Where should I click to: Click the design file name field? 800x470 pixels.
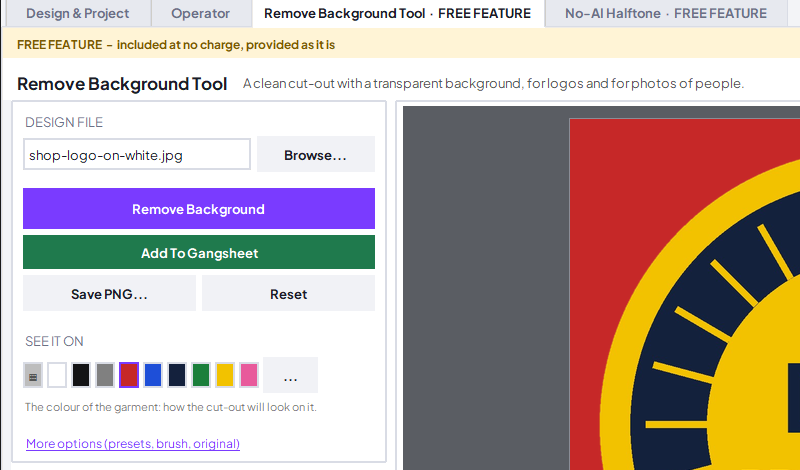[x=137, y=155]
